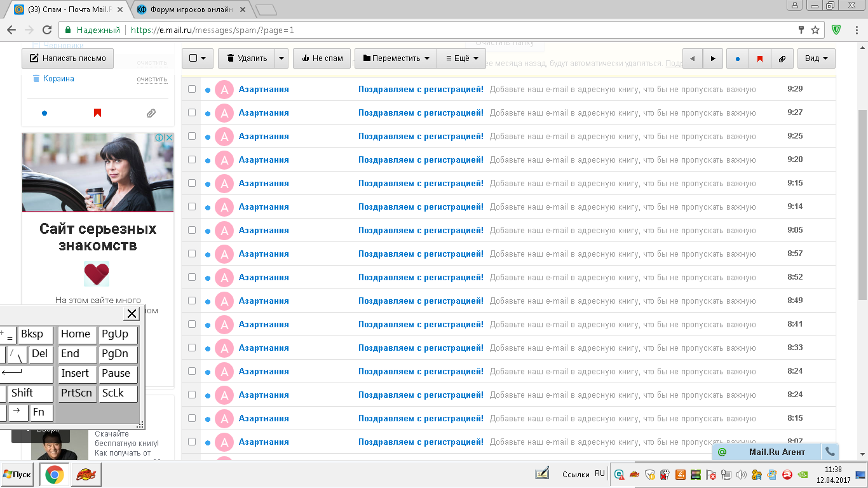
Task: Switch to the Форум игроков онлайн tab
Action: point(189,10)
